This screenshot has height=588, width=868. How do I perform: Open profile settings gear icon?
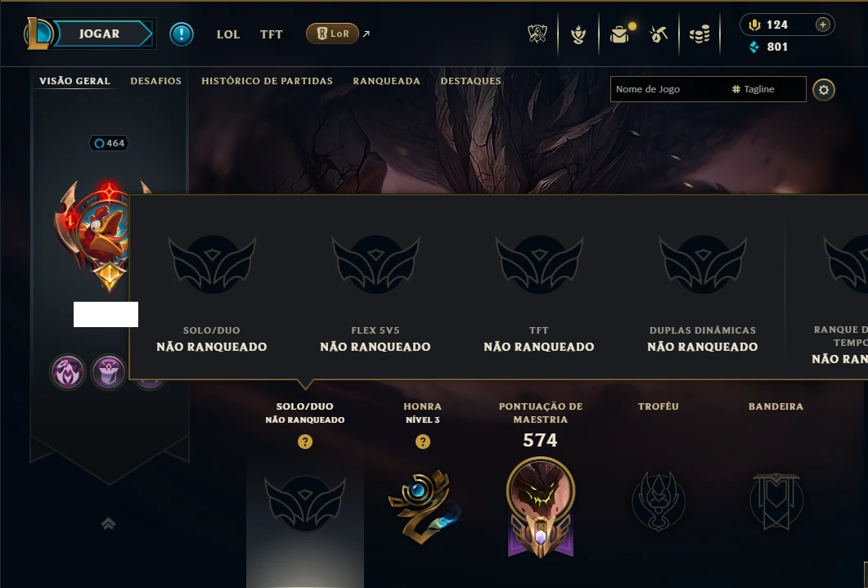[x=824, y=90]
